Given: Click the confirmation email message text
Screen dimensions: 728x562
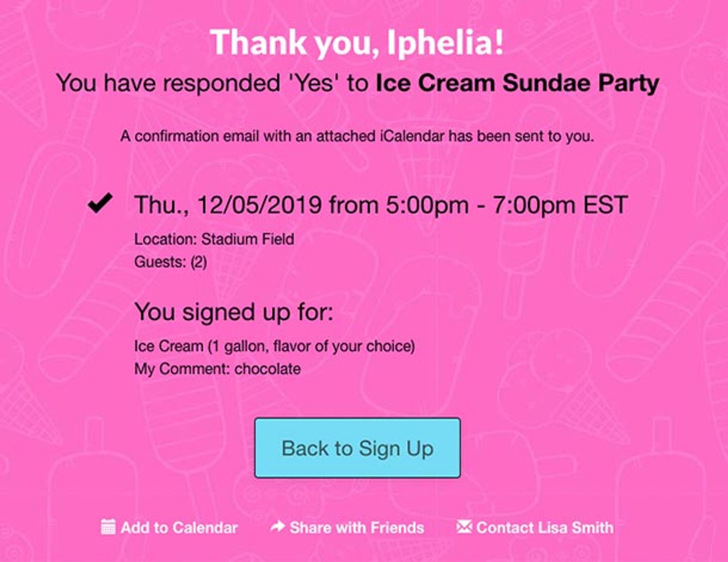Looking at the screenshot, I should pos(357,136).
